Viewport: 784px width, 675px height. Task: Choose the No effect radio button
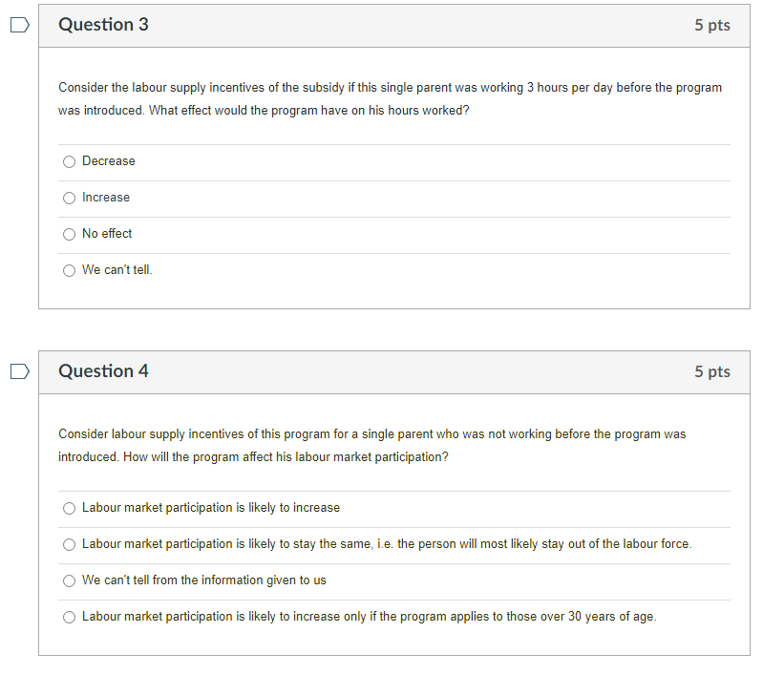69,234
